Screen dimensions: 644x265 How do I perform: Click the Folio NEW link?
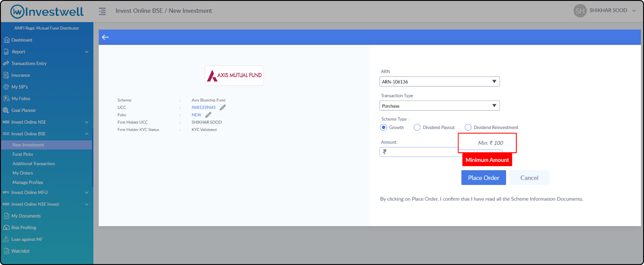(x=196, y=115)
